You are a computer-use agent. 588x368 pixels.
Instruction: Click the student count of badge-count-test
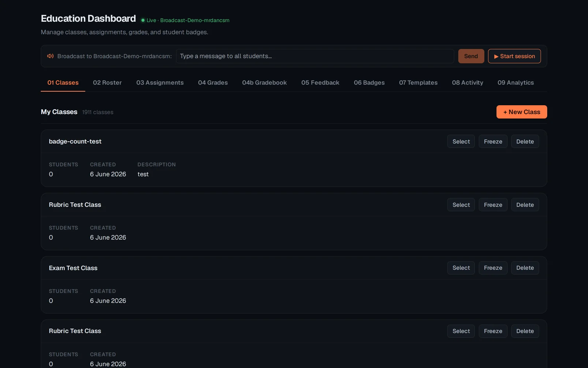[51, 174]
